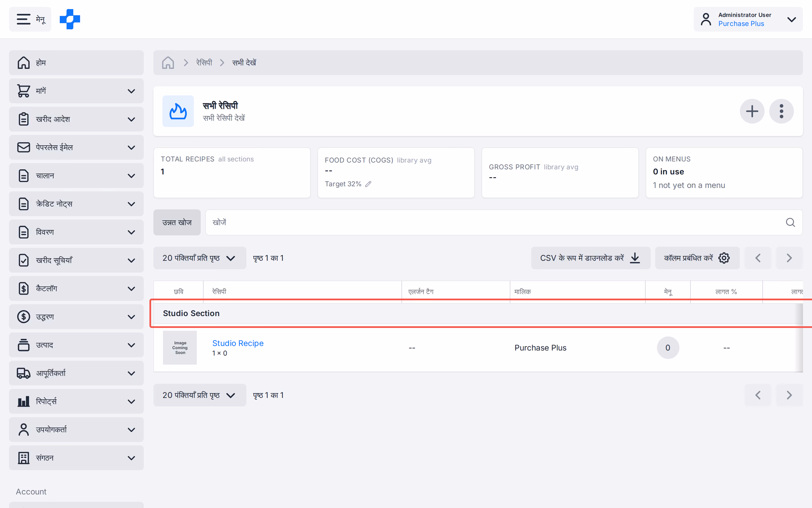Expand the खरीद सूचियाँ chevron
Image resolution: width=812 pixels, height=508 pixels.
[132, 260]
